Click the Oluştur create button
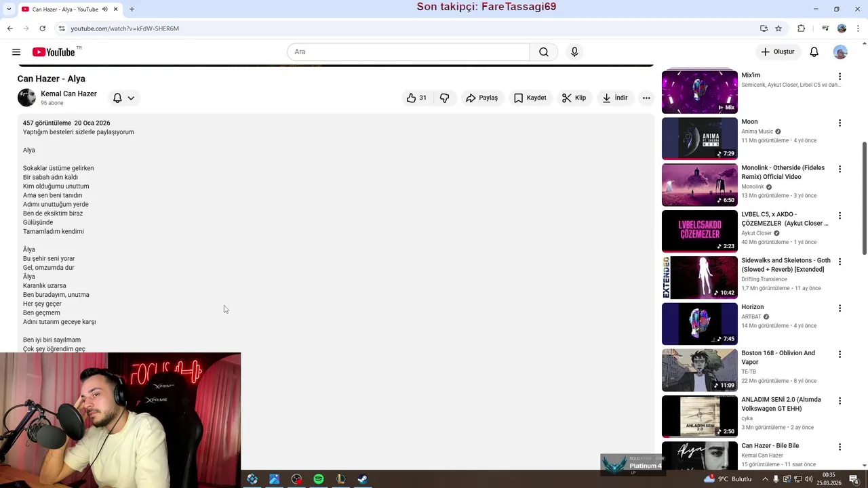Screen dimensions: 868x488 (777, 52)
